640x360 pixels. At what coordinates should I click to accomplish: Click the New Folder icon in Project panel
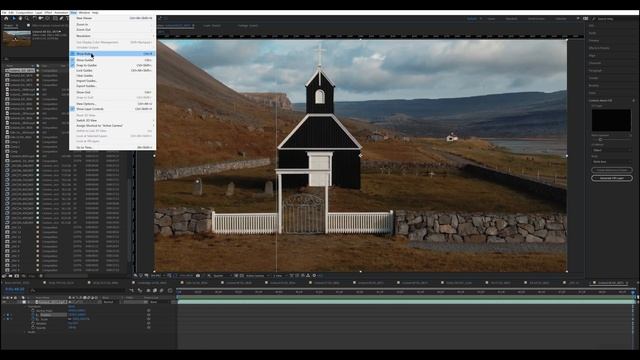tap(10, 276)
